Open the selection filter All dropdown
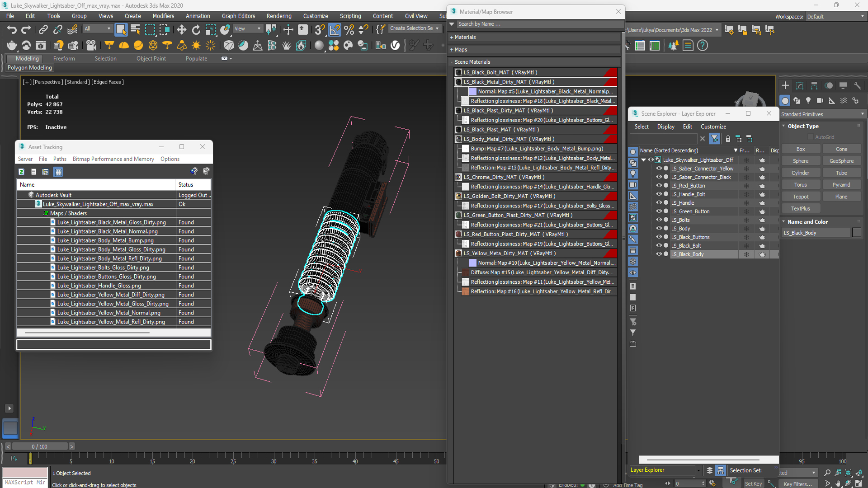Viewport: 868px width, 488px height. click(97, 28)
